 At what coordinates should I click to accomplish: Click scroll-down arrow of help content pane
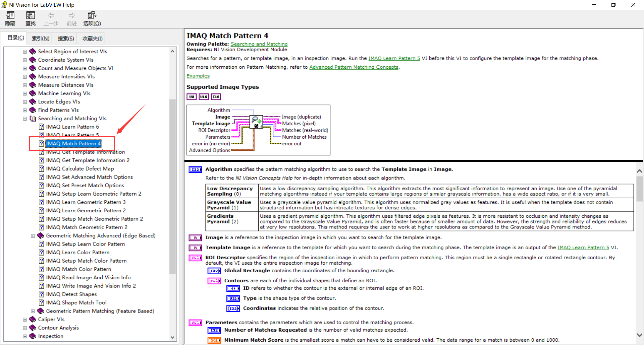click(x=639, y=335)
